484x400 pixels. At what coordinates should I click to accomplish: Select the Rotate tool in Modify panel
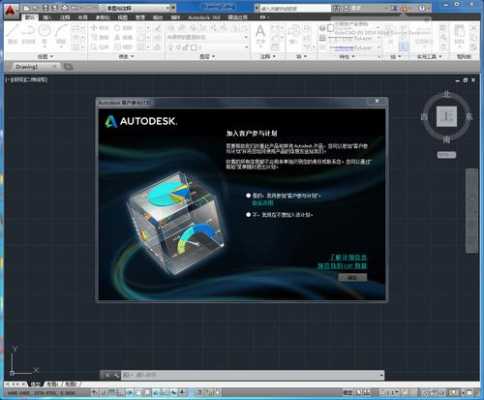pyautogui.click(x=123, y=28)
